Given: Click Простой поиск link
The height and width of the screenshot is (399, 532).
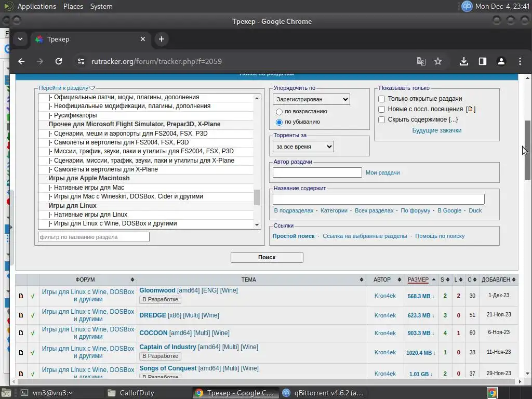Looking at the screenshot, I should pos(294,236).
